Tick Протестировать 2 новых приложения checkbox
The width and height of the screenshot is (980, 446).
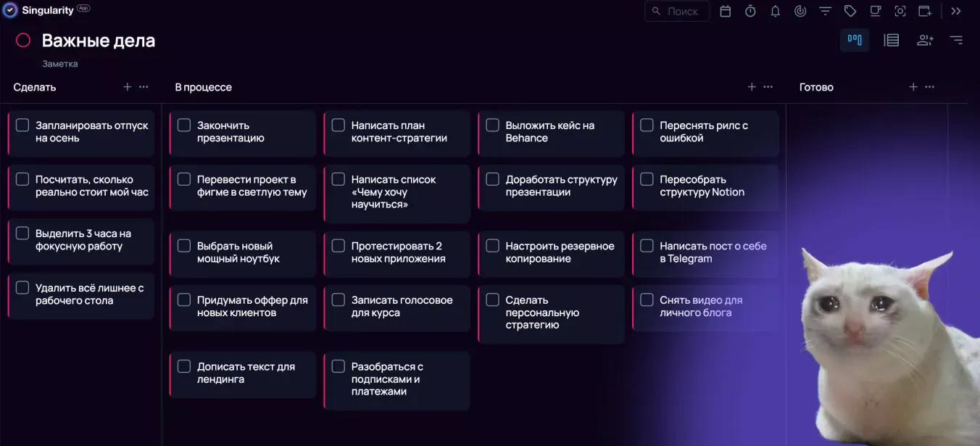coord(338,246)
